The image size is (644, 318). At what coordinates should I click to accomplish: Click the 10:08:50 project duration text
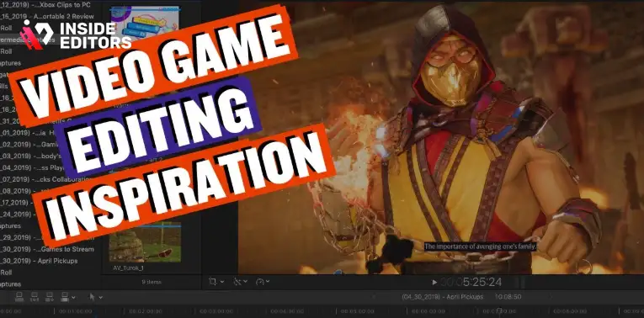coord(508,297)
